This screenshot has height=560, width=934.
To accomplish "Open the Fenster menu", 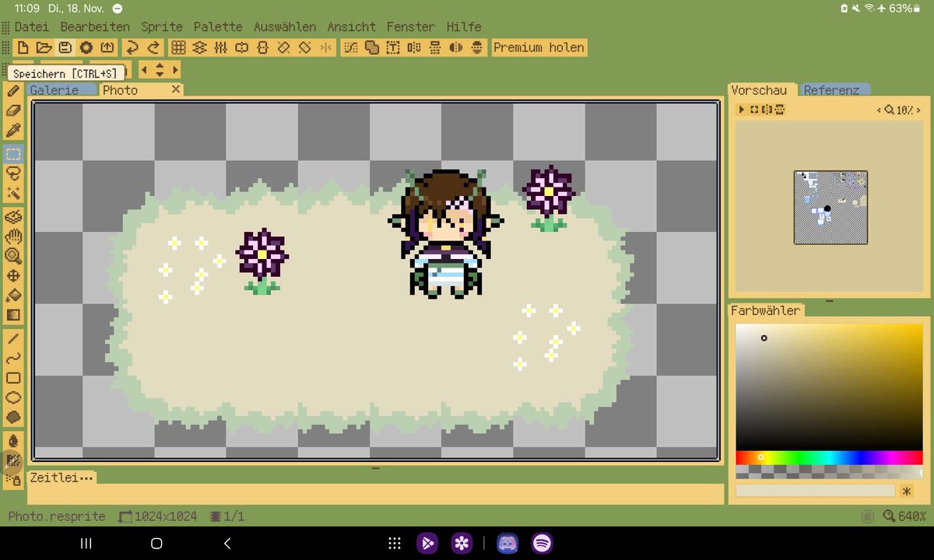I will pos(411,26).
